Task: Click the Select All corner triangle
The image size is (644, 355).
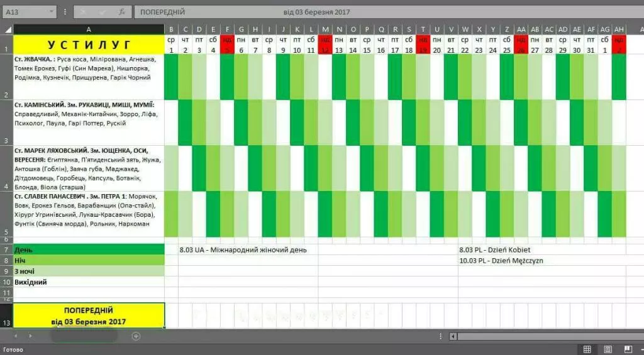Action: click(x=8, y=30)
